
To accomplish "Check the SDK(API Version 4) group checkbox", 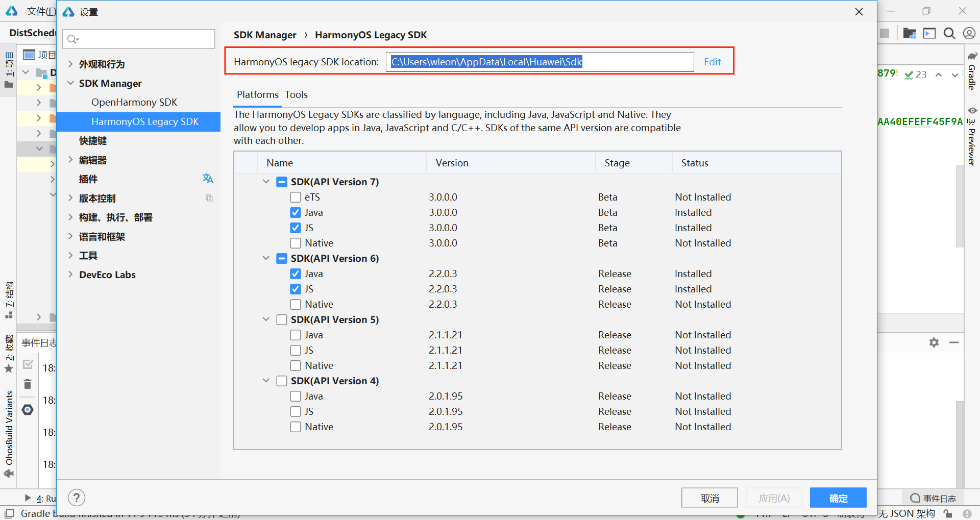I will (x=282, y=381).
